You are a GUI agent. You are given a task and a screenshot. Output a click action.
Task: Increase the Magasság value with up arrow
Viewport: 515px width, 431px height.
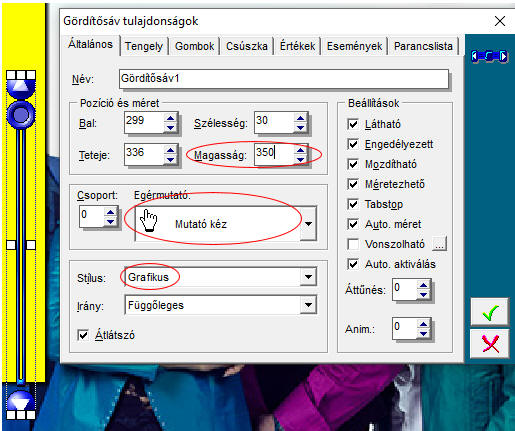(301, 151)
